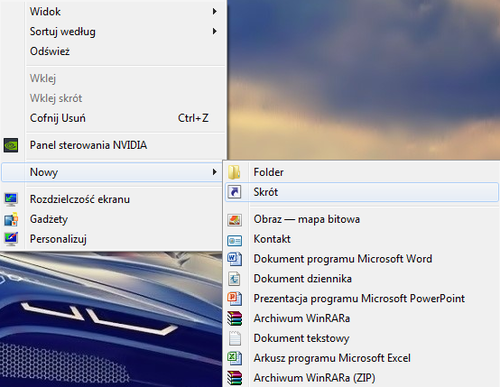Viewport: 500px width, 387px height.
Task: Click the blank text document icon
Action: [235, 338]
